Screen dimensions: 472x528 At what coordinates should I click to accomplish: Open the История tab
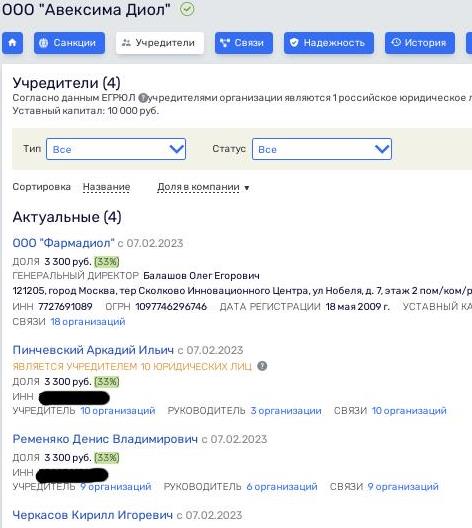point(420,43)
